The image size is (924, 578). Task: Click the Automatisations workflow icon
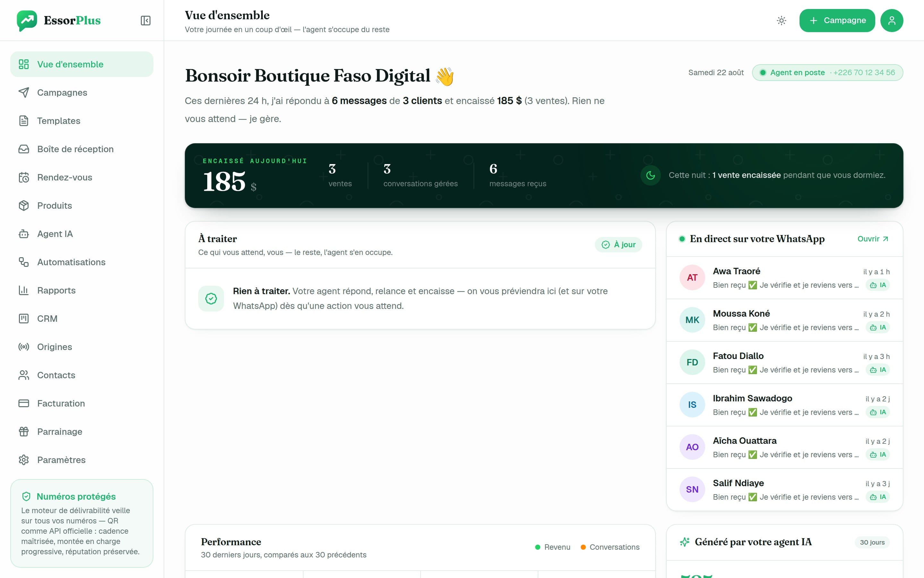point(24,262)
